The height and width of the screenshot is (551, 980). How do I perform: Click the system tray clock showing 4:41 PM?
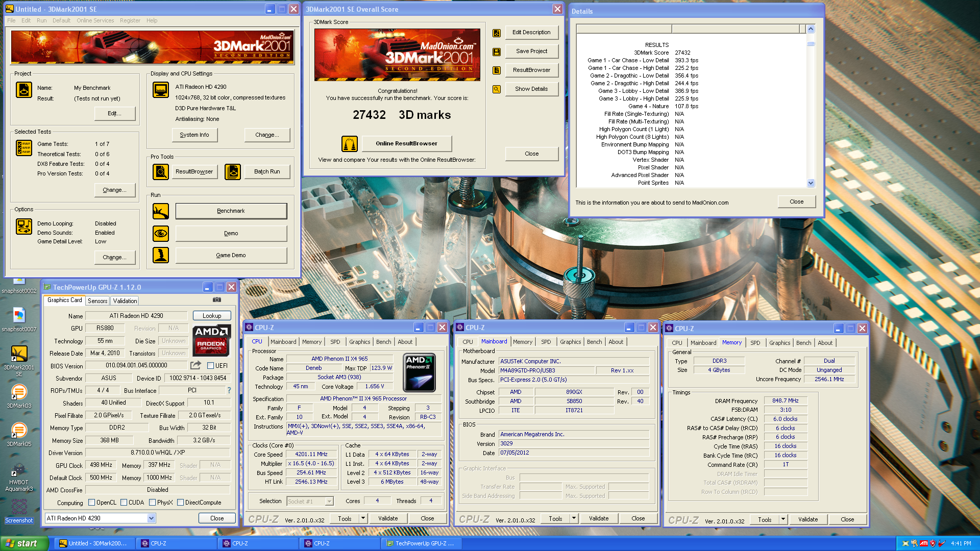point(961,543)
